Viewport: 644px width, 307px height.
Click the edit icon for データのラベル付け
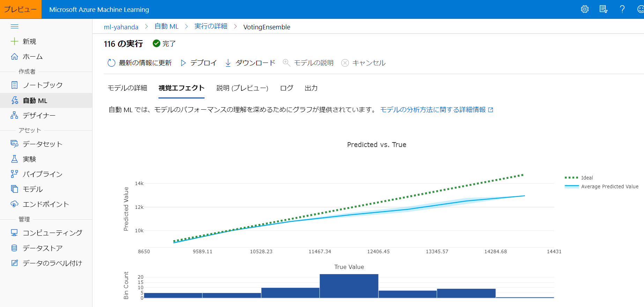14,263
